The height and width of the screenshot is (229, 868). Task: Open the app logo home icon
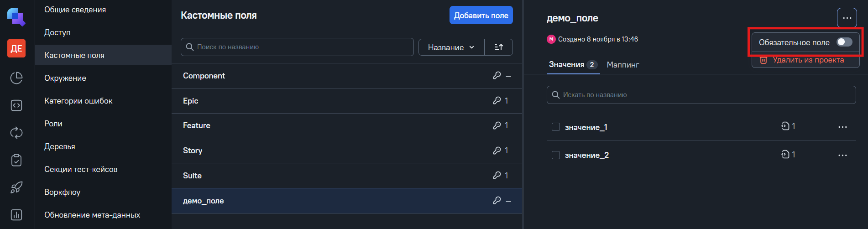tap(16, 17)
